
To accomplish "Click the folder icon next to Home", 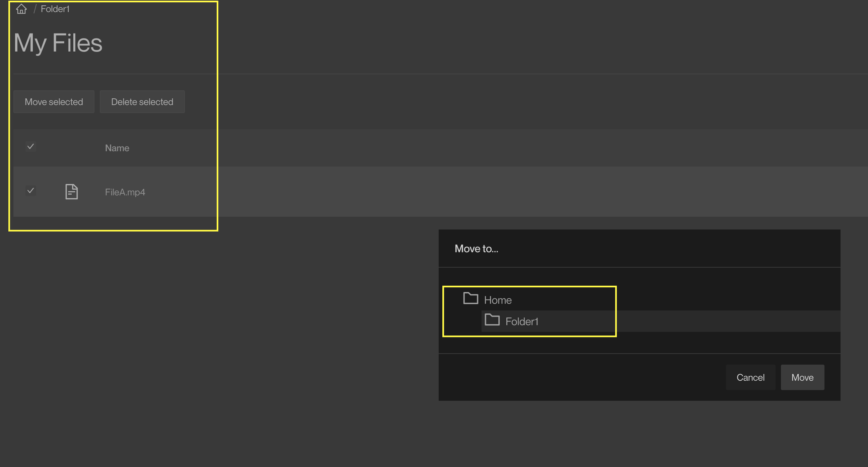I will (x=471, y=299).
